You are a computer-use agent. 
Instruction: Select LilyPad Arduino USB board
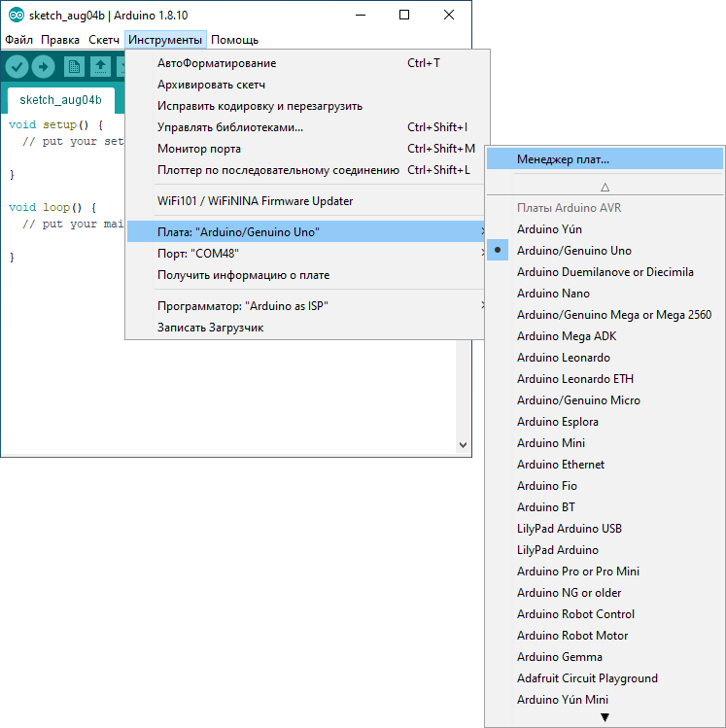coord(605,529)
